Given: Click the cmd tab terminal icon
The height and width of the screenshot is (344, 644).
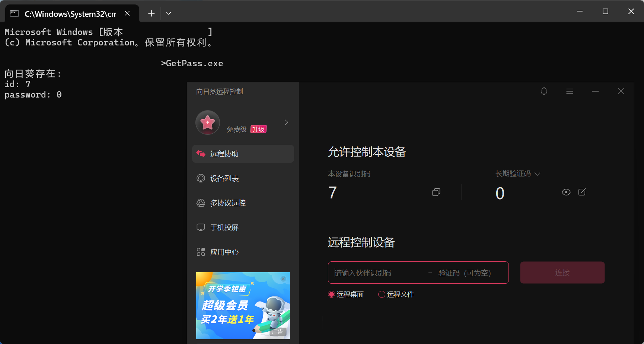Looking at the screenshot, I should click(x=15, y=13).
